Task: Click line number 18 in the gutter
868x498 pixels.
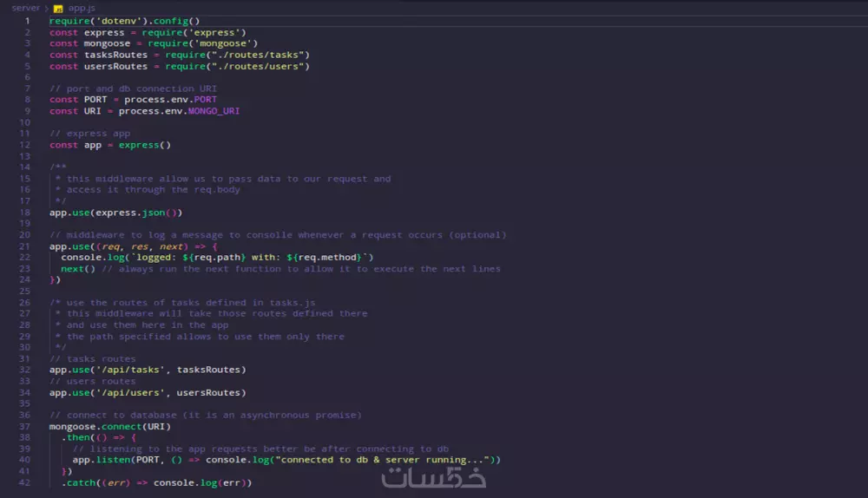Action: 25,213
